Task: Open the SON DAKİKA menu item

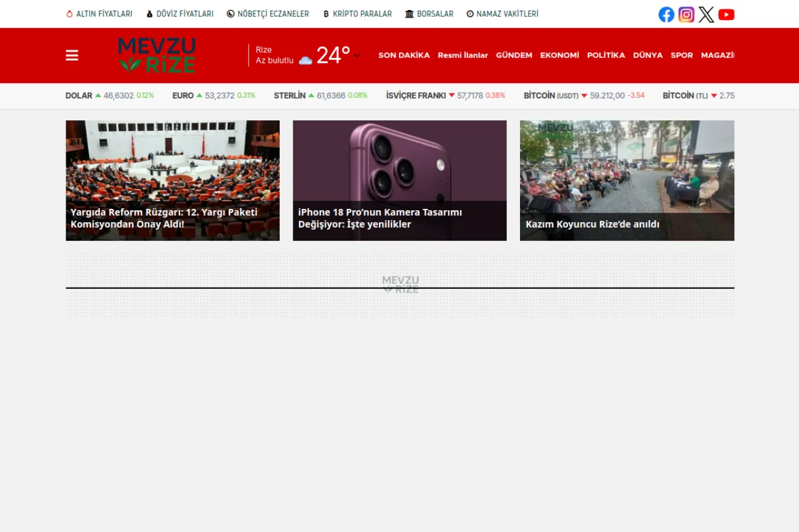Action: [x=404, y=55]
